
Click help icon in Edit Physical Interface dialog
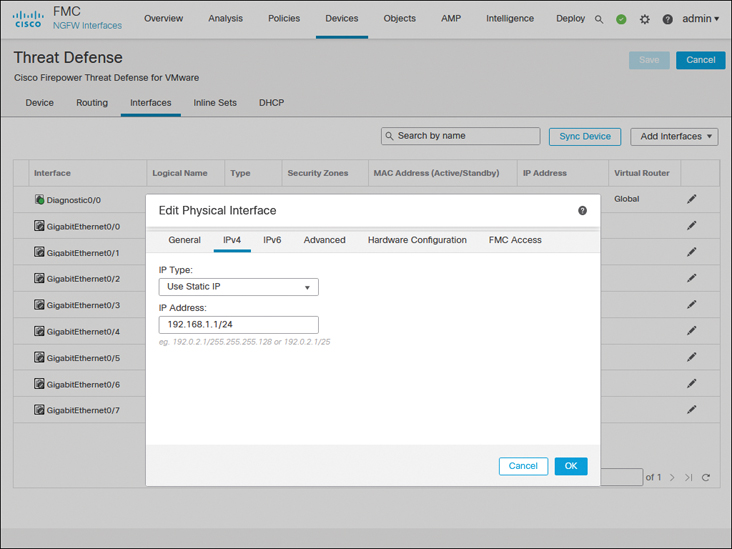point(582,211)
